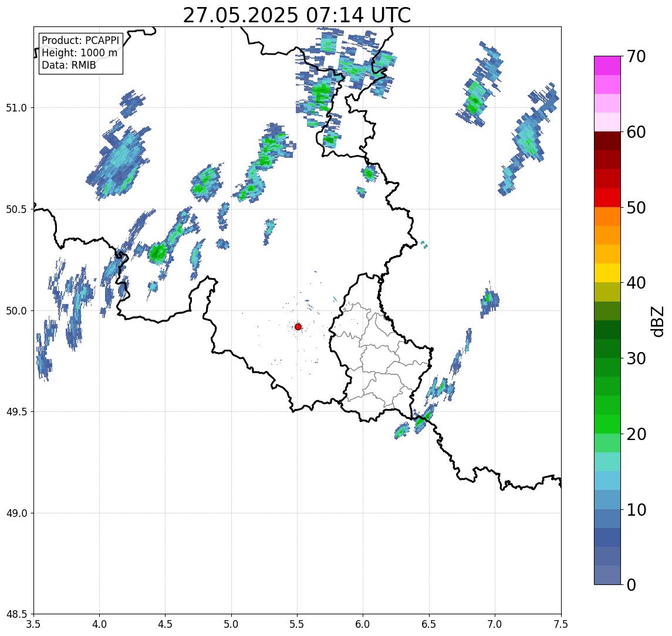Click the latitude axis label 50.5

tap(16, 209)
